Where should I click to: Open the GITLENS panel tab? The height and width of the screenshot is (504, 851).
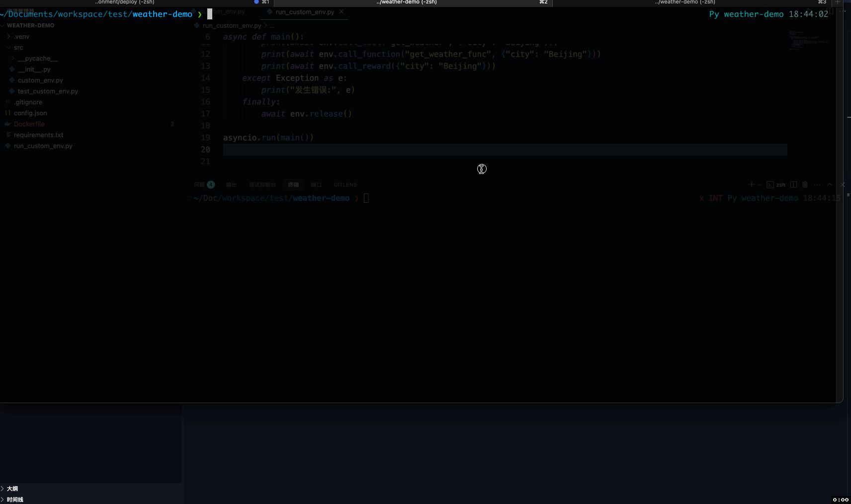point(345,184)
